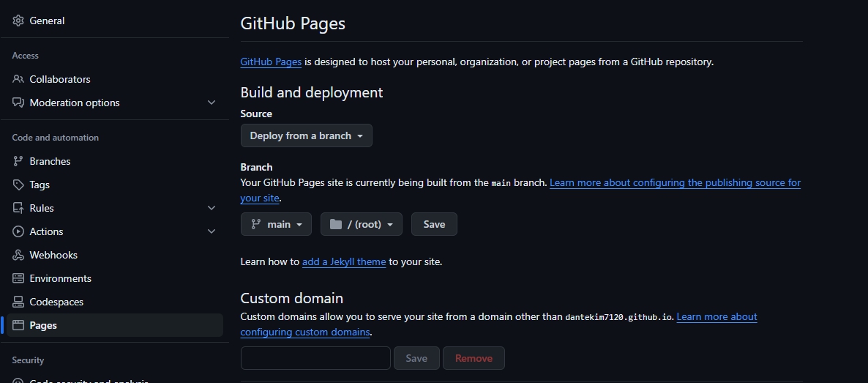Image resolution: width=868 pixels, height=383 pixels.
Task: Click the dantekim7120.github.io domain text
Action: tap(618, 317)
